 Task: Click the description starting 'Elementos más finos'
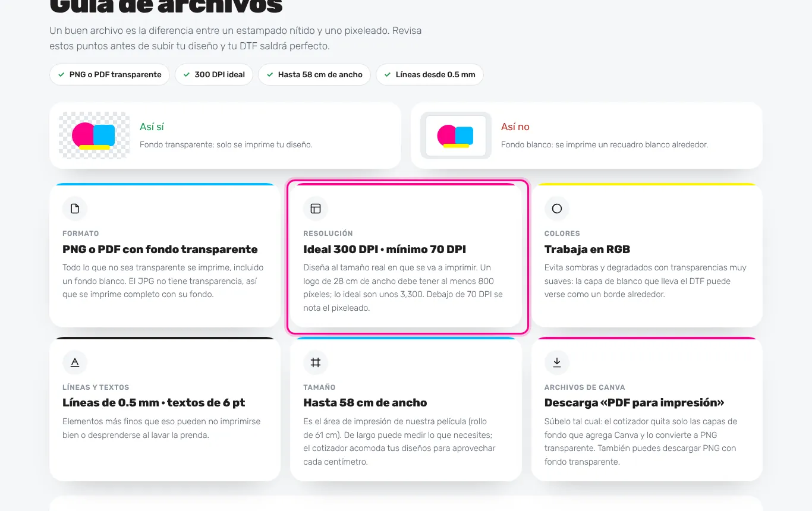(x=162, y=428)
